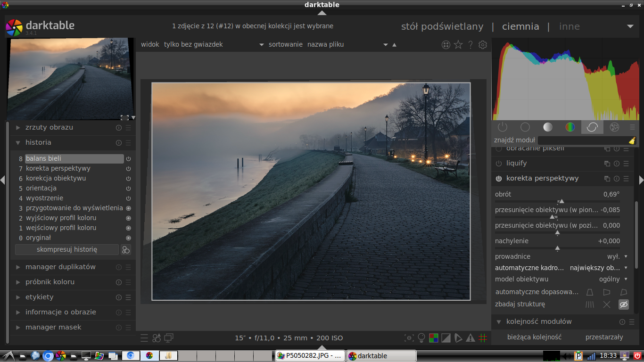
Task: Show the color module group
Action: click(570, 127)
